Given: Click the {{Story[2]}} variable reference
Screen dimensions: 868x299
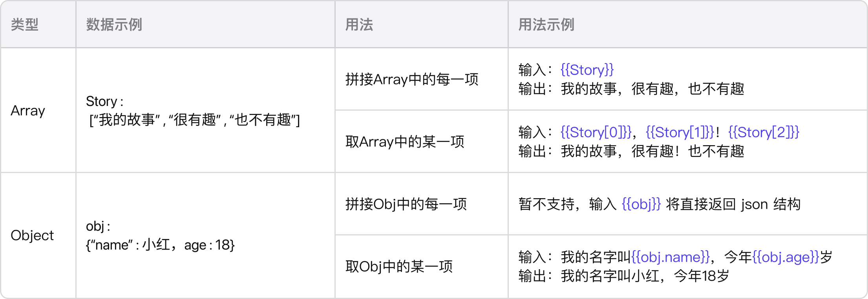Looking at the screenshot, I should click(764, 132).
